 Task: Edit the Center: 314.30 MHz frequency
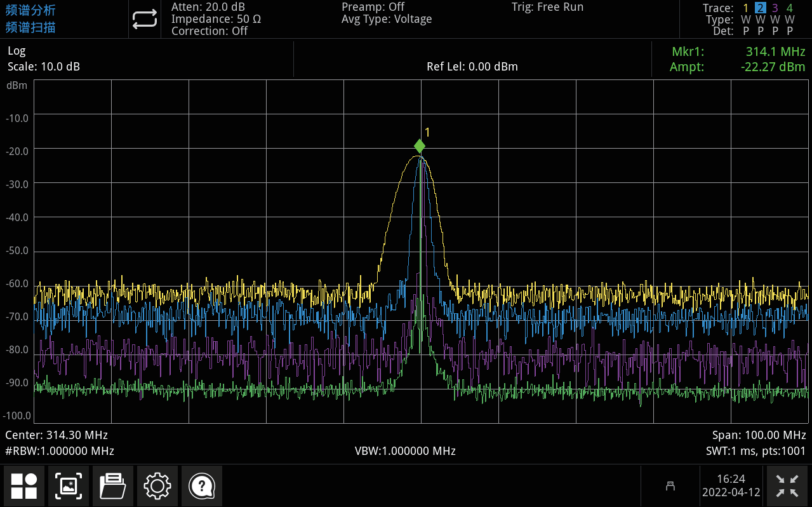point(57,435)
